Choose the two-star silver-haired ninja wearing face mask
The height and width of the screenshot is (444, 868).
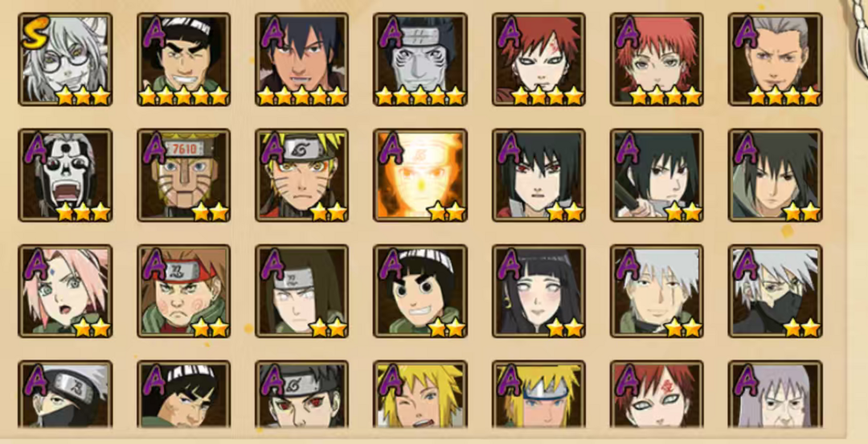click(775, 291)
